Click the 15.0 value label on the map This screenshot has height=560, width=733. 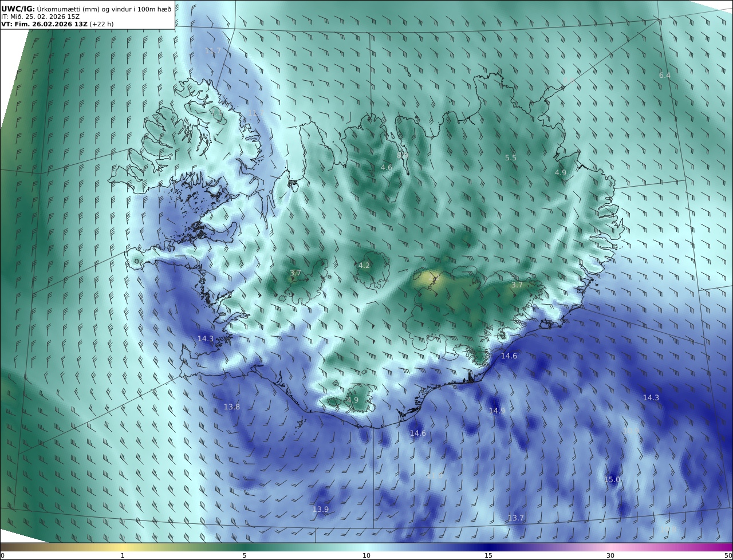[612, 480]
